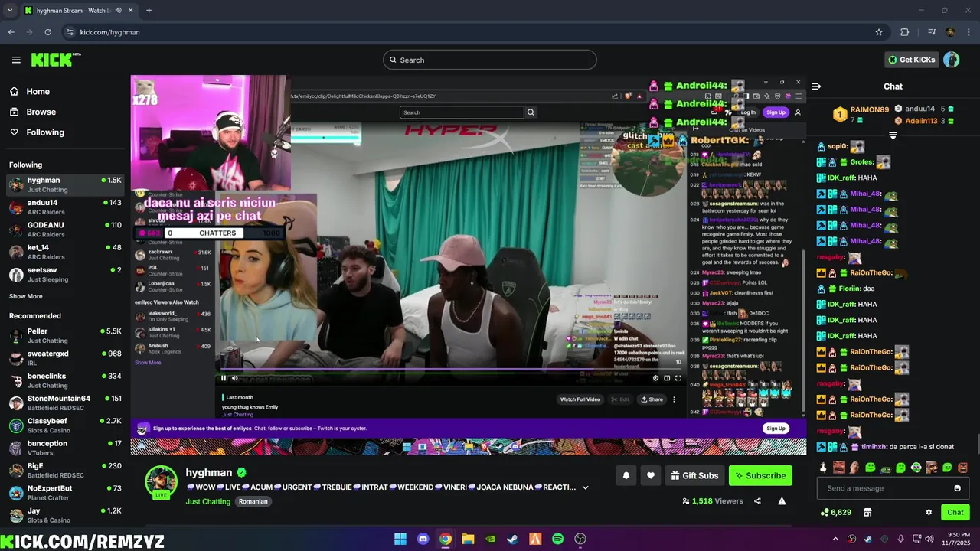Image resolution: width=980 pixels, height=551 pixels.
Task: Click the 1,518 Viewers count
Action: (712, 501)
